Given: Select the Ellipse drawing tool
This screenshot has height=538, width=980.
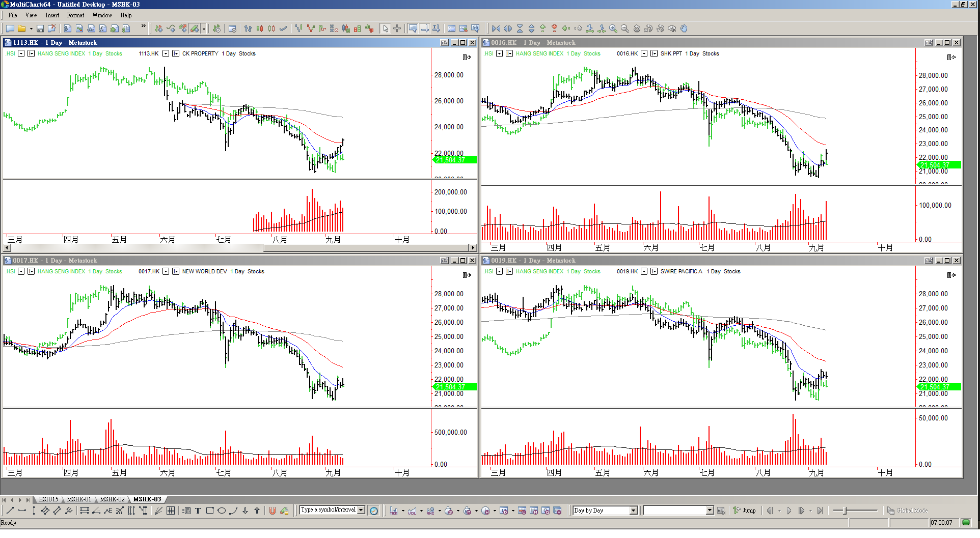Looking at the screenshot, I should (222, 511).
